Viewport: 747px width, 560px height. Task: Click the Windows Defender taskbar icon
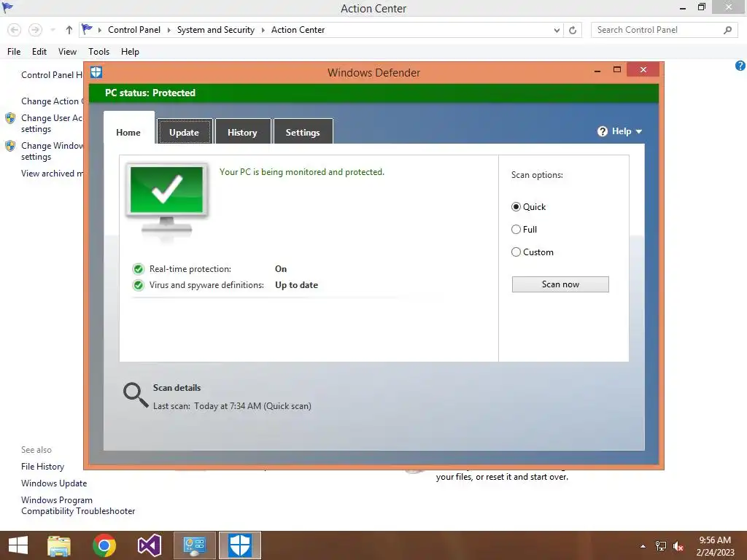pos(239,545)
